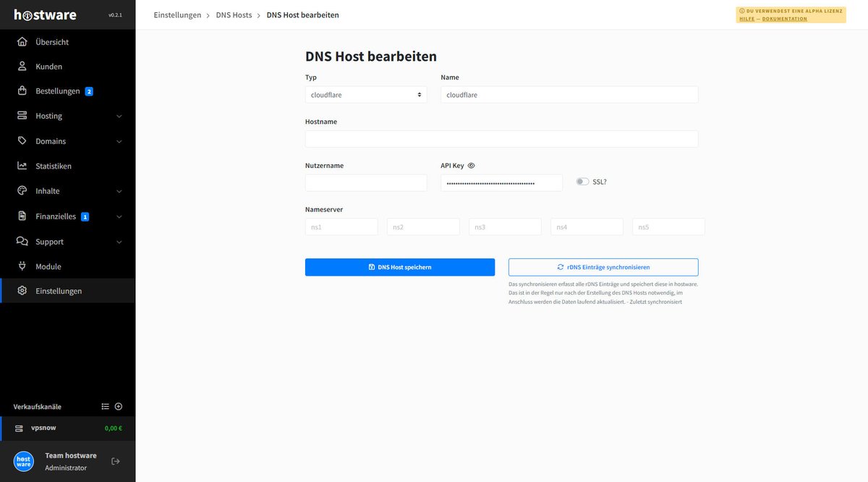The height and width of the screenshot is (482, 868).
Task: Click the DNS Host bearbeiten breadcrumb
Action: pos(302,14)
